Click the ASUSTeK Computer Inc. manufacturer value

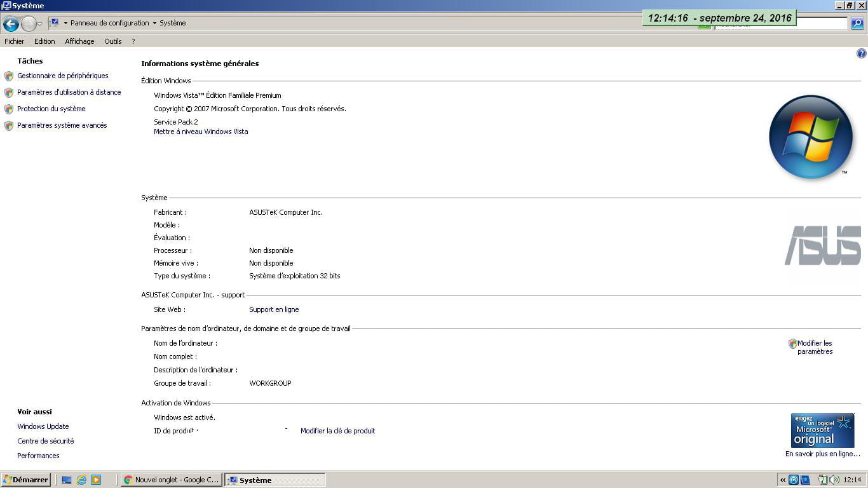[286, 212]
